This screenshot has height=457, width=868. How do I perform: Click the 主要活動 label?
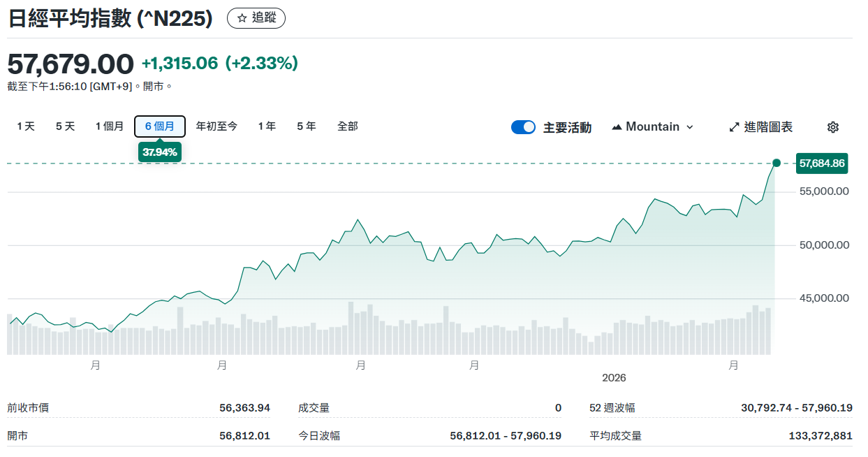567,127
